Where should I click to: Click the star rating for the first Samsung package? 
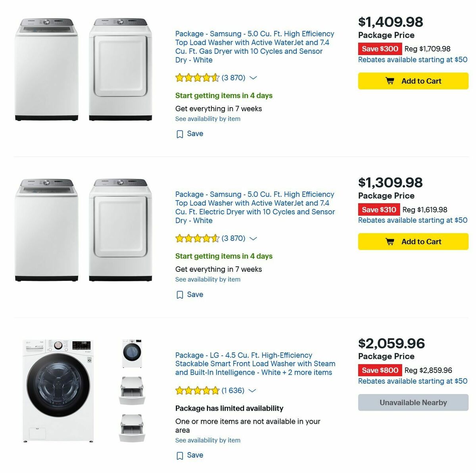tap(197, 78)
